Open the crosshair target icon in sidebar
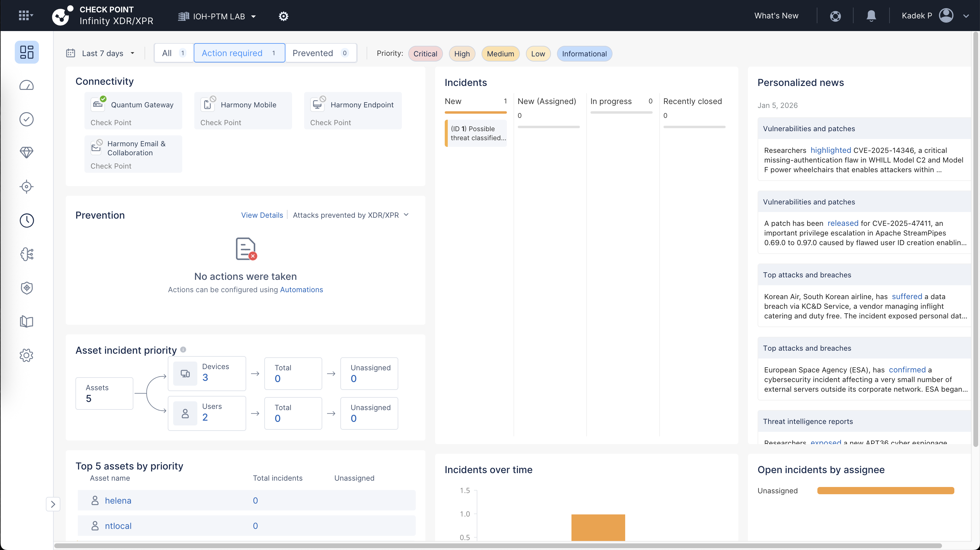Viewport: 980px width, 550px height. 27,187
